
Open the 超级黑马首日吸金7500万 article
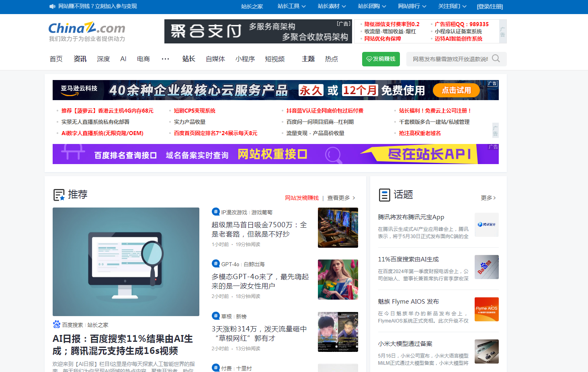[259, 229]
